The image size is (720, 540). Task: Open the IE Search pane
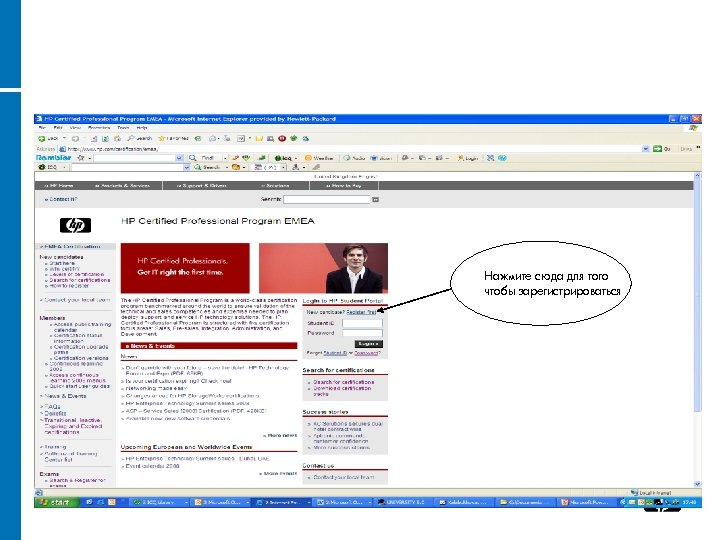139,138
